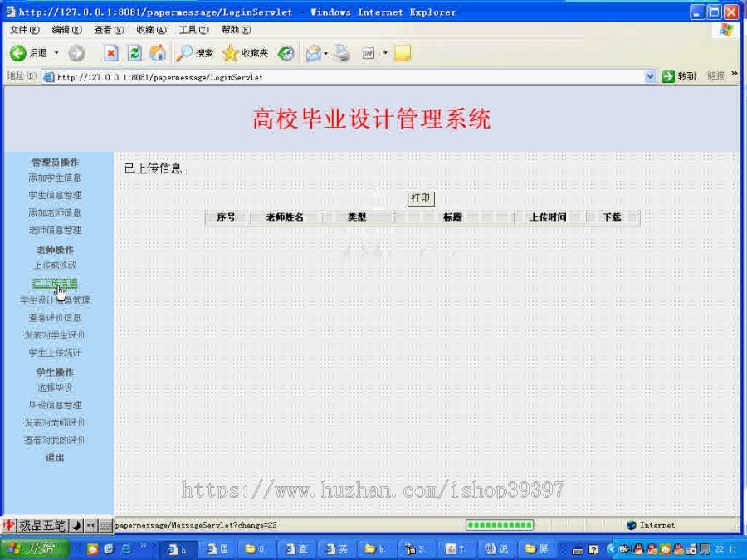Click the IME soft keyboard icon

(105, 526)
